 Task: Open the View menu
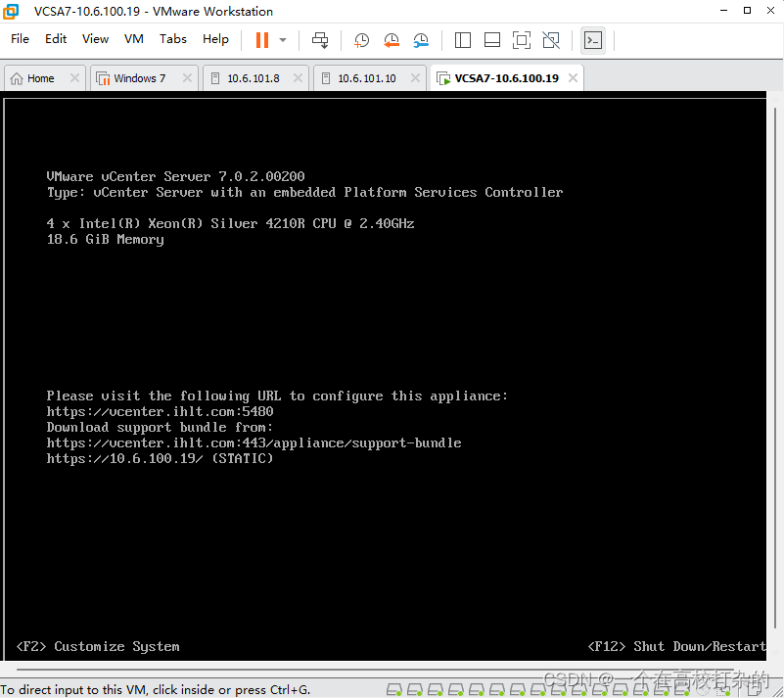[95, 39]
